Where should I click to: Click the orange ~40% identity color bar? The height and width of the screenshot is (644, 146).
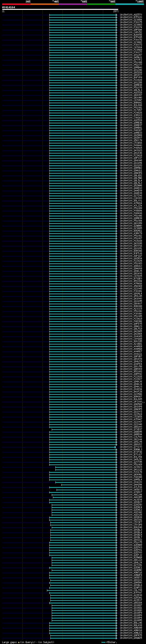click(x=45, y=4)
